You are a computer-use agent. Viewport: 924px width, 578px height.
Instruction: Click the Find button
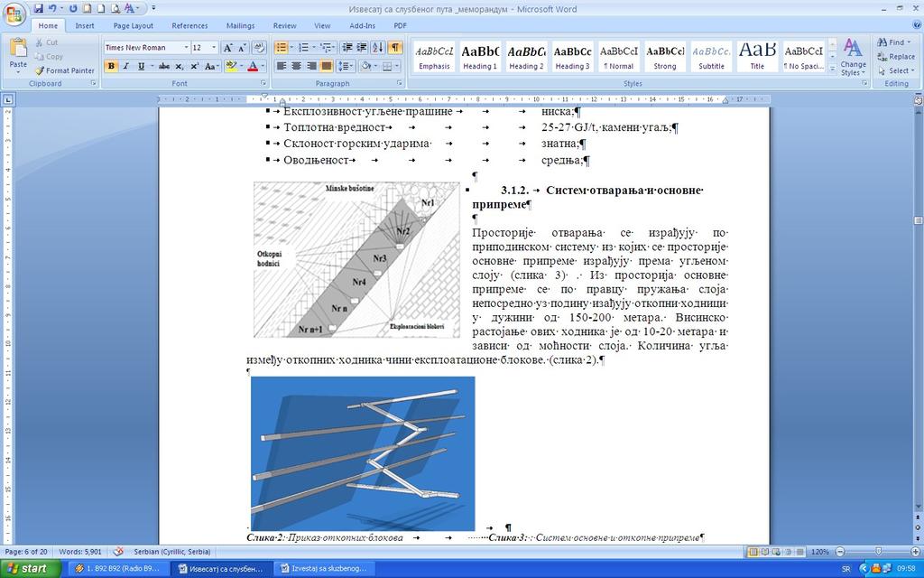click(x=893, y=42)
